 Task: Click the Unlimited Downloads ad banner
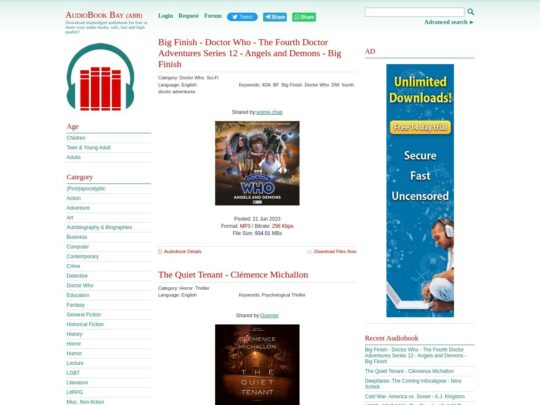coord(420,190)
